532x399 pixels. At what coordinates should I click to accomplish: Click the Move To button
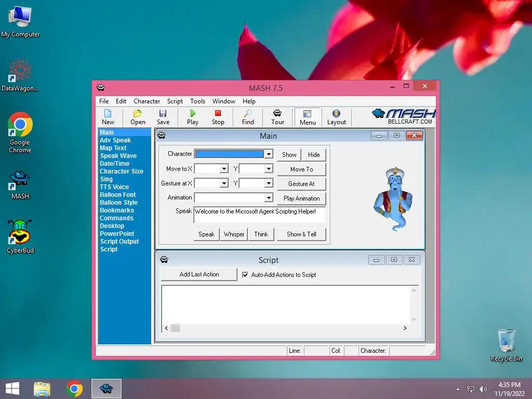302,169
